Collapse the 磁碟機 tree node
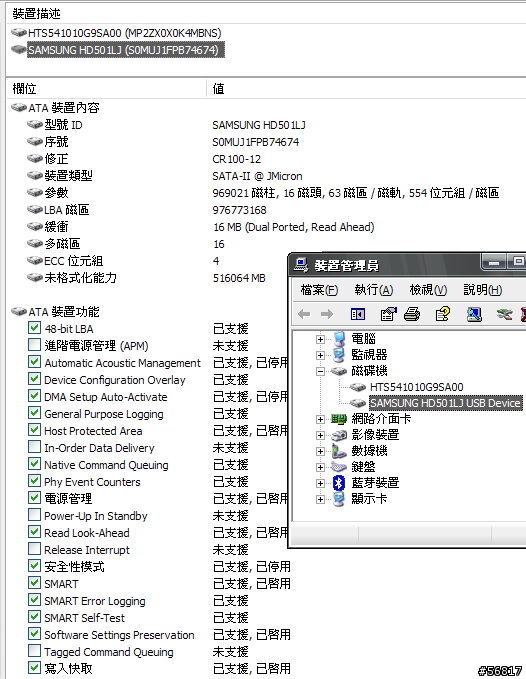The width and height of the screenshot is (526, 679). pos(320,372)
